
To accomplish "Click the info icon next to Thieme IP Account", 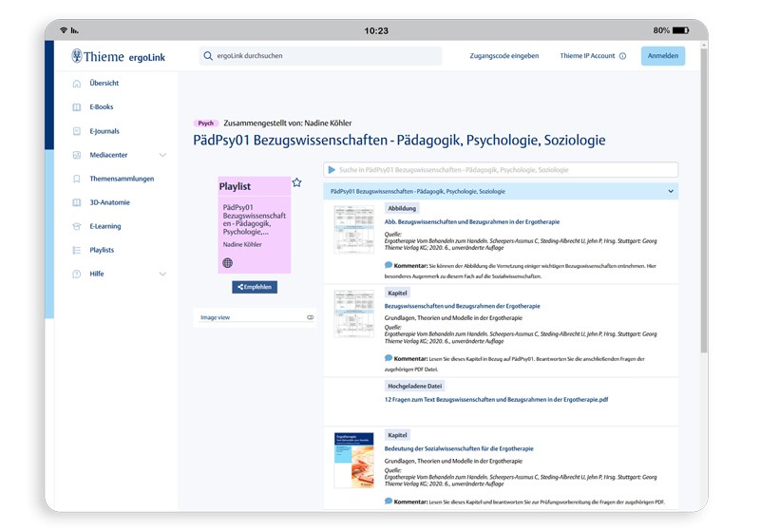I will tap(623, 56).
